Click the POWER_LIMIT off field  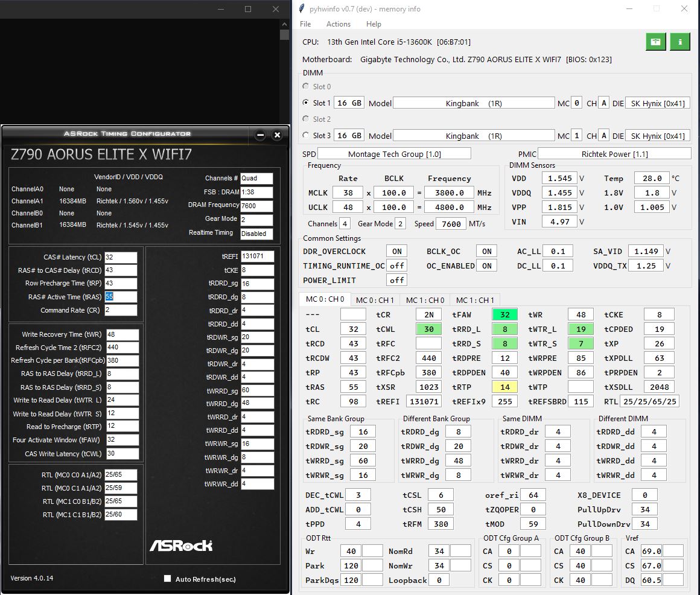point(397,281)
